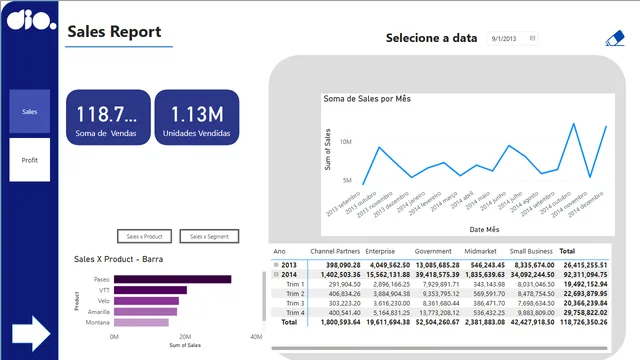
Task: Click the Ano column header
Action: (279, 251)
